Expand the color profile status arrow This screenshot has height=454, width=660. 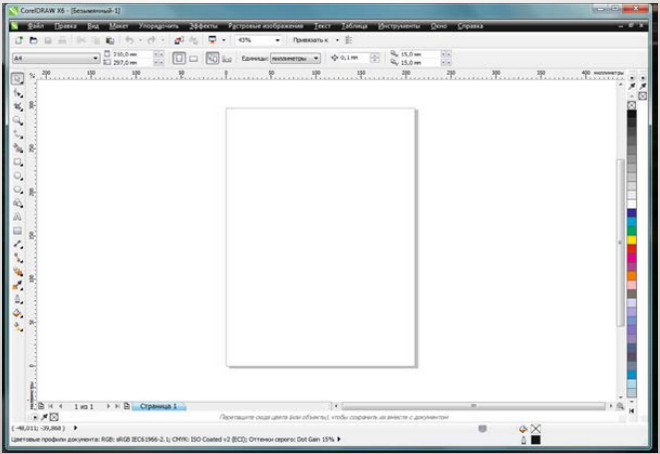(339, 439)
